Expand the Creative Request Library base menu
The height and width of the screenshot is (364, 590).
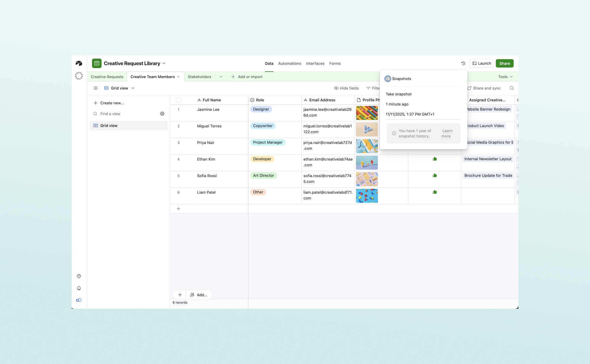coord(164,63)
